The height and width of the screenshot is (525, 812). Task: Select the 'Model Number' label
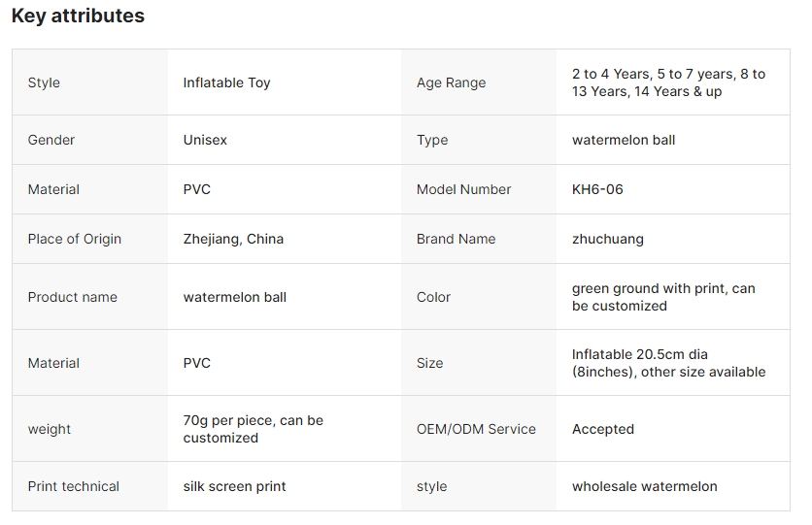pyautogui.click(x=463, y=189)
